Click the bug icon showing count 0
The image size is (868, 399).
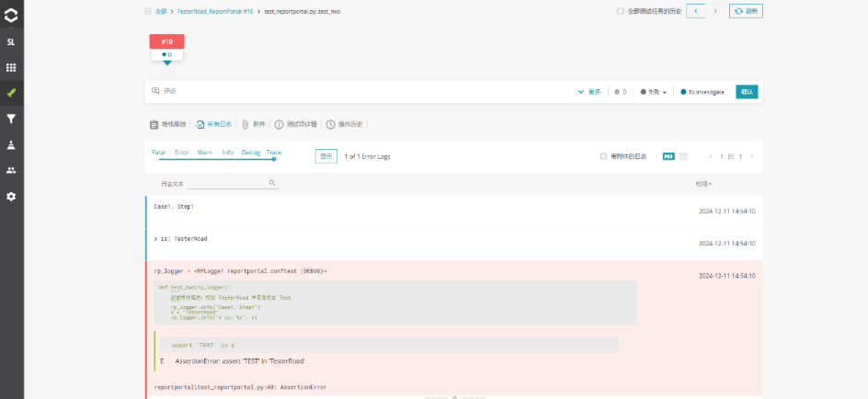pos(617,92)
